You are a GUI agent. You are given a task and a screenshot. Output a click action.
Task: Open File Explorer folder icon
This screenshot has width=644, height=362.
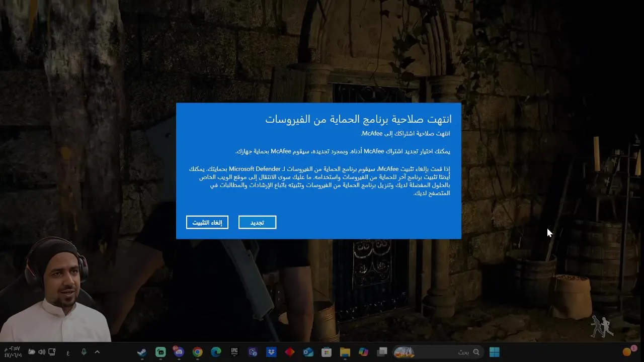pyautogui.click(x=345, y=352)
